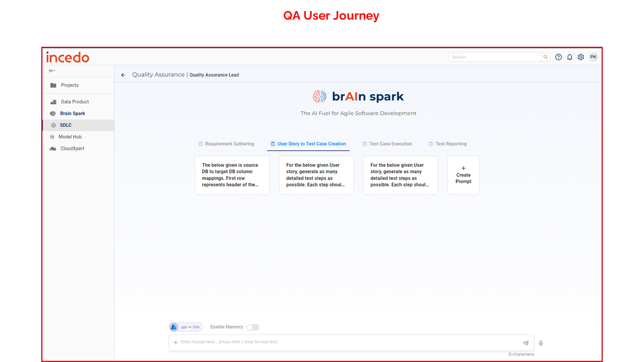Image resolution: width=644 pixels, height=362 pixels.
Task: Open help via question mark icon
Action: (x=558, y=57)
